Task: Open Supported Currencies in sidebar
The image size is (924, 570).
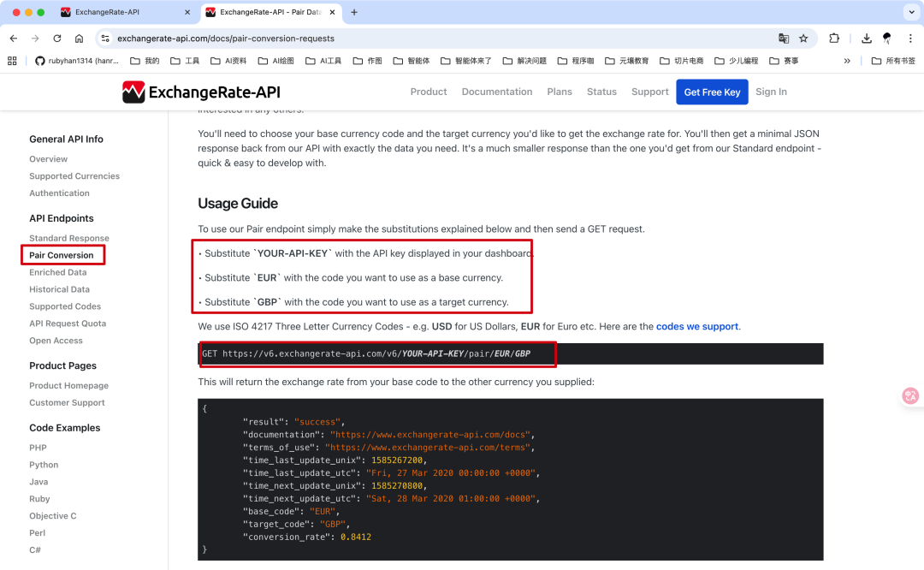Action: (x=74, y=176)
